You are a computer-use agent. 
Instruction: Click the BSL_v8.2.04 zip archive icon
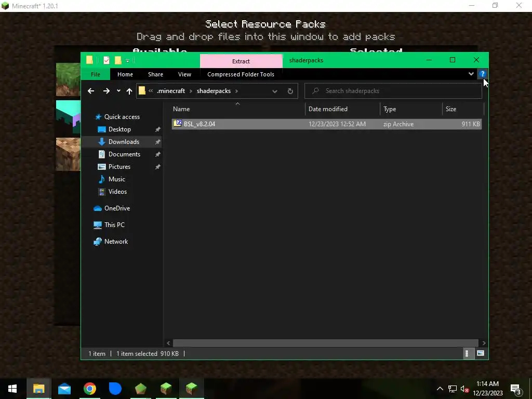[x=178, y=124]
